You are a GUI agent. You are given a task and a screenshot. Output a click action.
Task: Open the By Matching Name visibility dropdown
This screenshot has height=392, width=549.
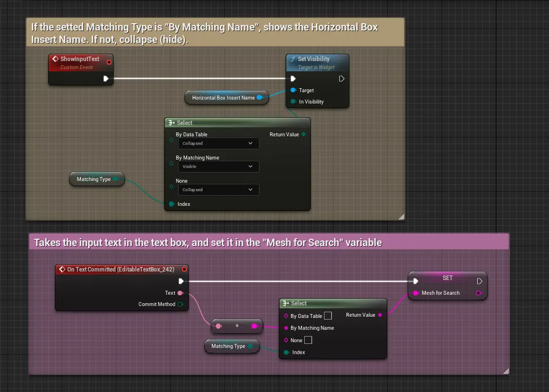(x=217, y=167)
